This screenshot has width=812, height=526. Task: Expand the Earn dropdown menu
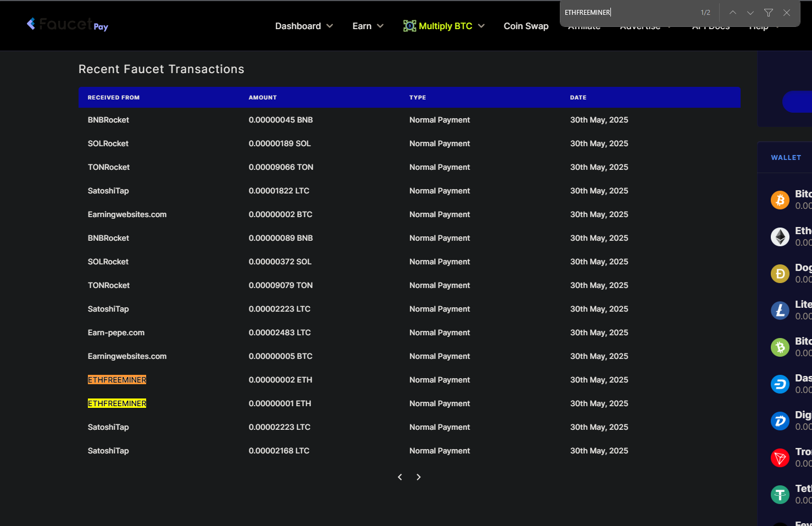[x=368, y=26]
